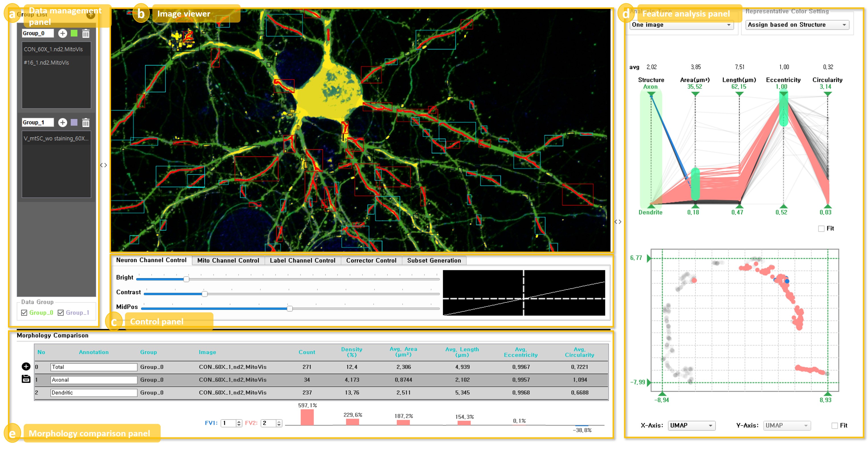The height and width of the screenshot is (450, 868).
Task: Click the add row icon in Morphology Comparison
Action: (x=26, y=366)
